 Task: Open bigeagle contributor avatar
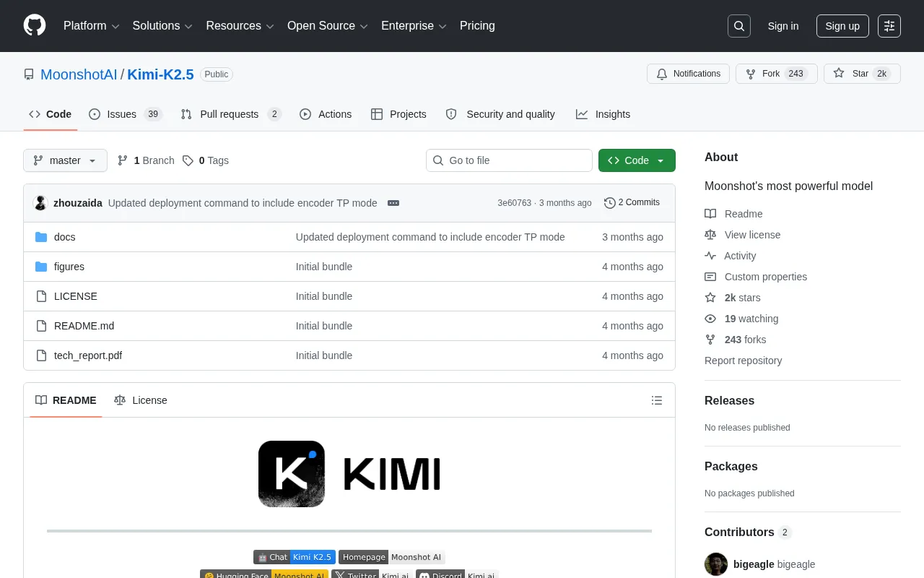716,564
